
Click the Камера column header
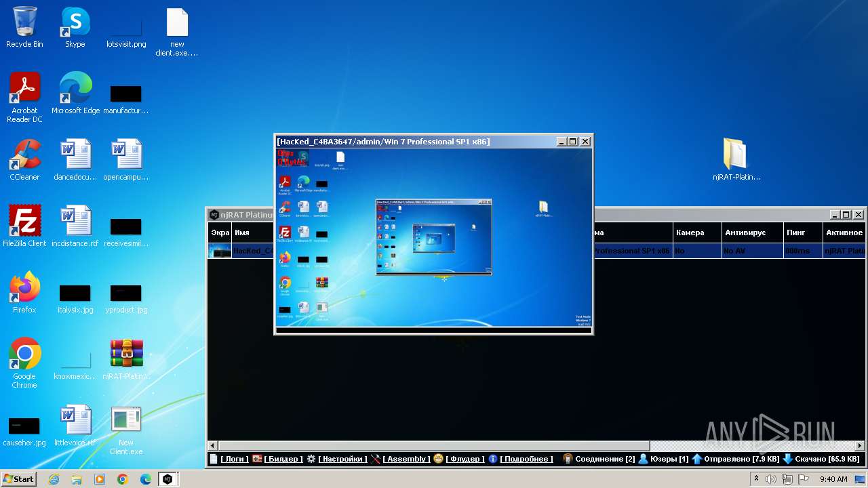coord(696,232)
